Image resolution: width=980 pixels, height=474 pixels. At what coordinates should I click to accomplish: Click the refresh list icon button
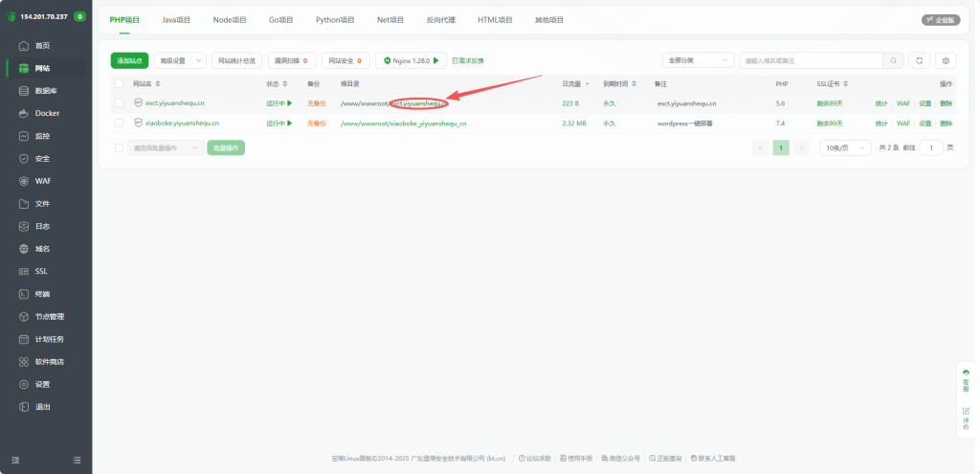(919, 60)
